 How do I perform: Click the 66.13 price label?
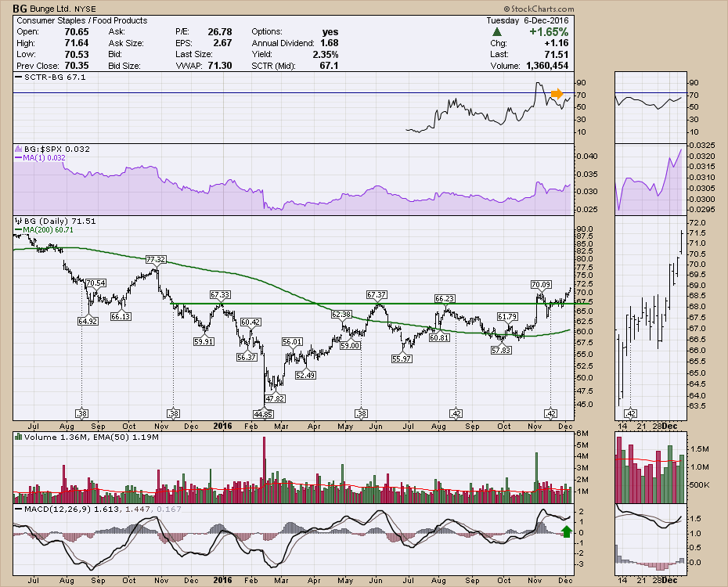point(121,316)
